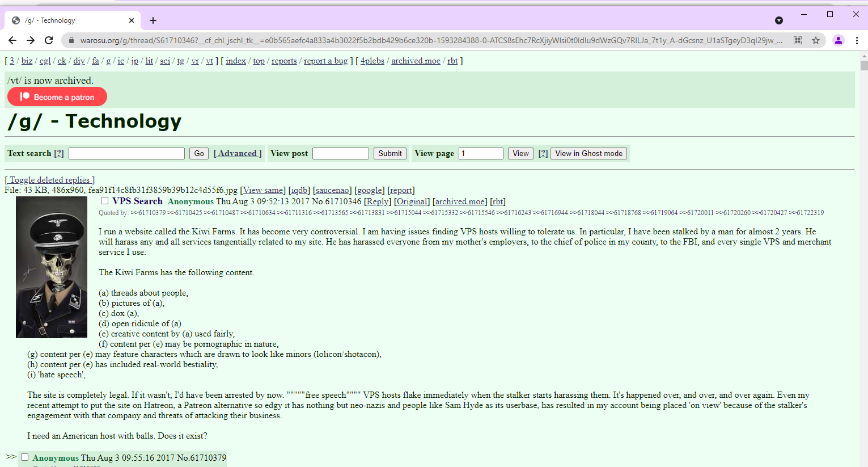Click the browser back arrow

pos(12,40)
